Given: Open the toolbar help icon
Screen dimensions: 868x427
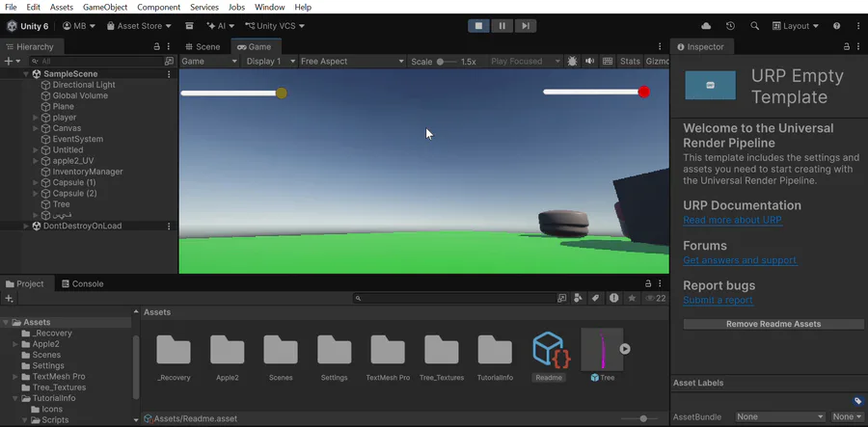Looking at the screenshot, I should click(836, 26).
